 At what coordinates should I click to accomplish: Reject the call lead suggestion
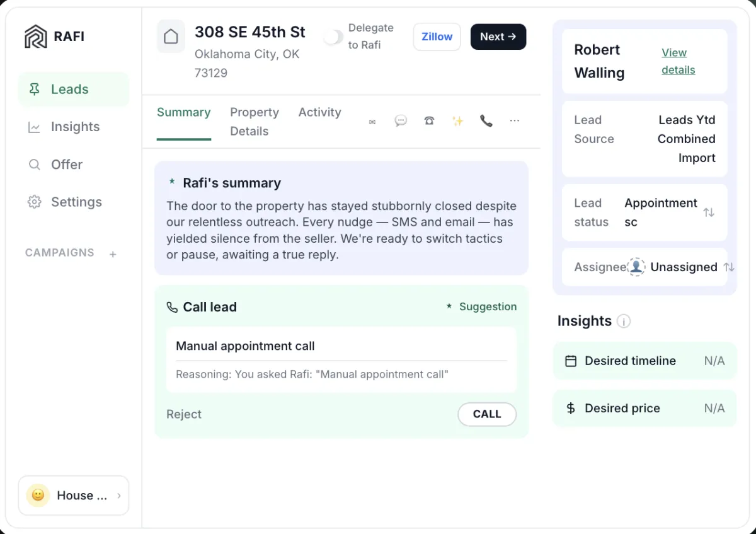pyautogui.click(x=184, y=414)
